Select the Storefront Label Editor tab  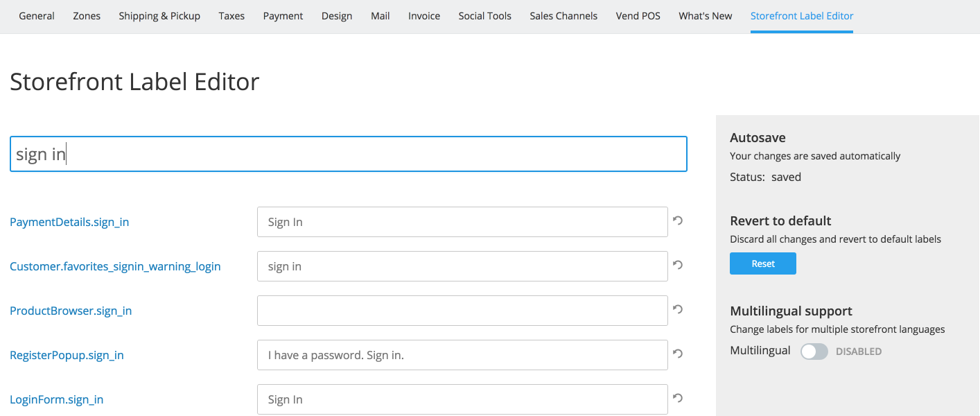(x=802, y=16)
